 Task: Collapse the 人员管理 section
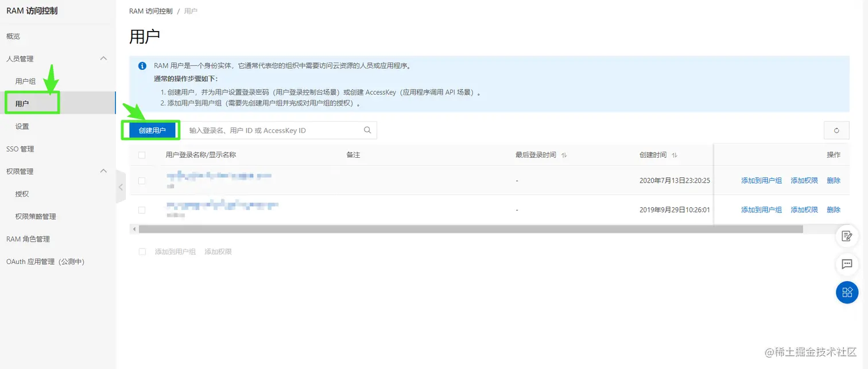click(x=103, y=59)
